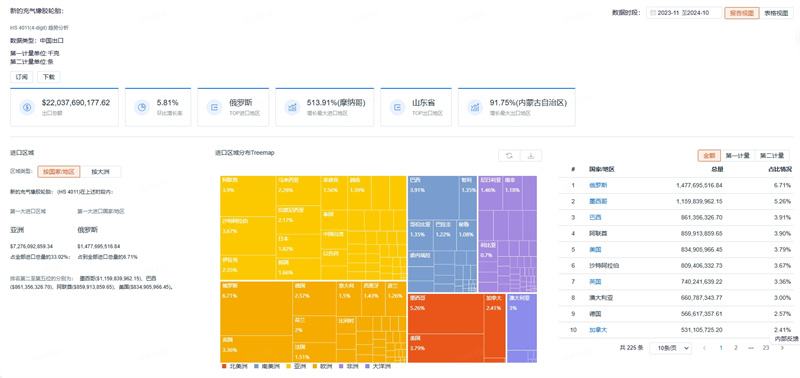
Task: Click the 日本 1.82% treemap block
Action: [298, 246]
